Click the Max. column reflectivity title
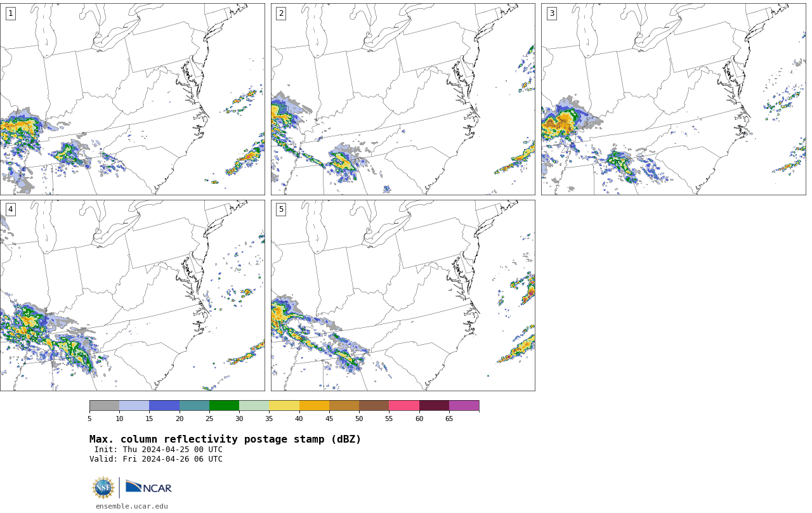This screenshot has height=513, width=812. [225, 439]
